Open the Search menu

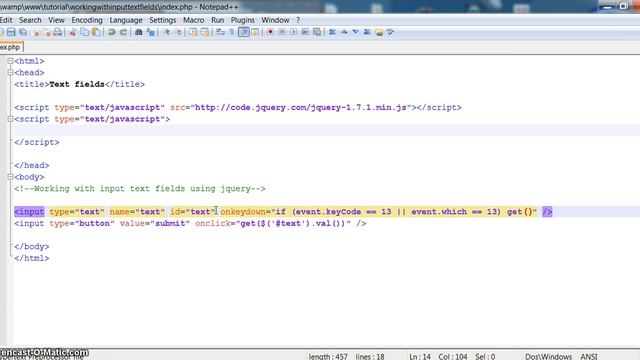pos(30,20)
